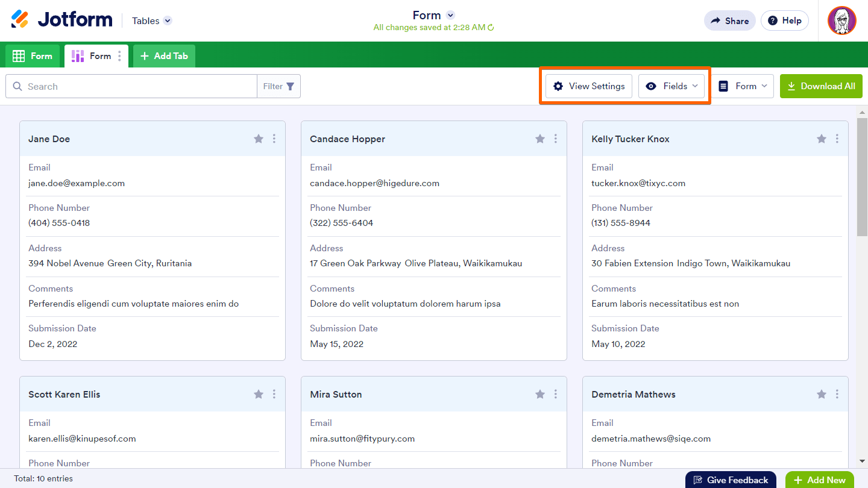Switch to the first Form grid tab

[x=33, y=56]
